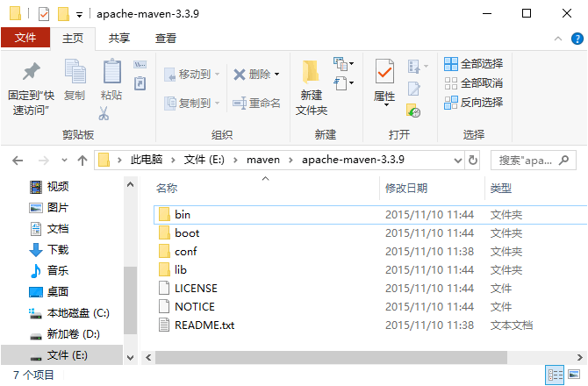Open the File menu tab
Viewport: 588px width, 386px height.
click(x=25, y=38)
